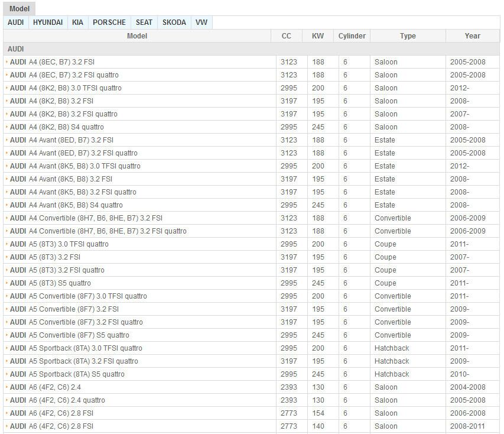The image size is (504, 434).
Task: Select row AUDI A6 (4F2, C6) 2.4
Action: (x=251, y=387)
